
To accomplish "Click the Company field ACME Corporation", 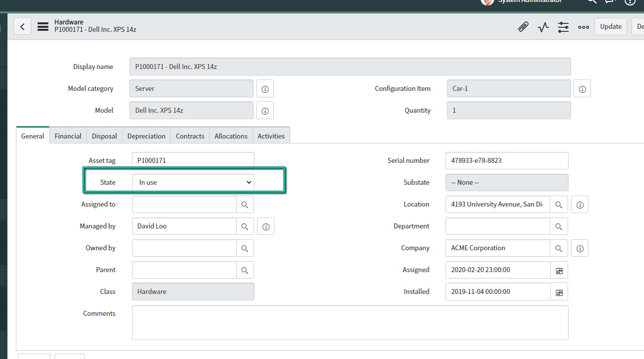I will 498,248.
